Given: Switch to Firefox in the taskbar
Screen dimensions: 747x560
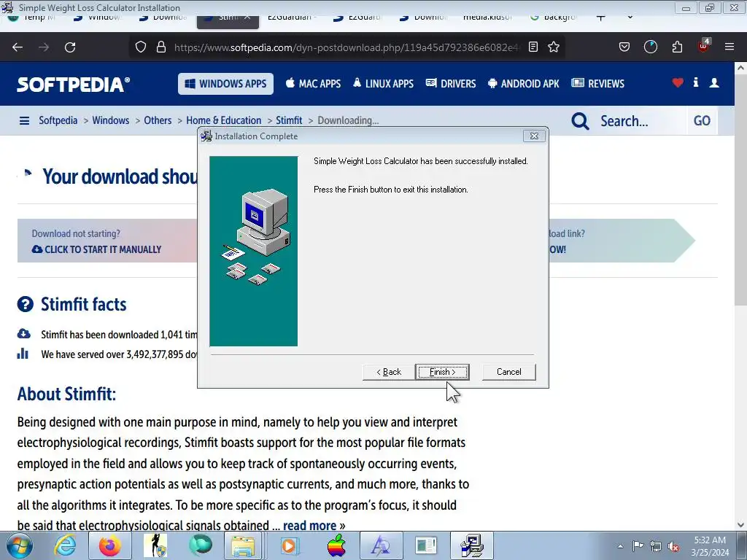Looking at the screenshot, I should click(110, 545).
